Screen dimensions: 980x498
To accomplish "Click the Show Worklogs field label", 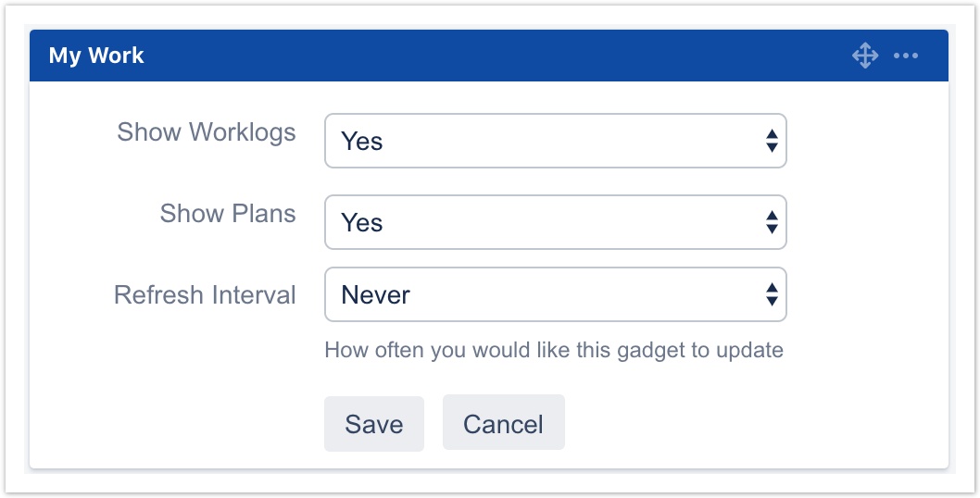I will (x=207, y=132).
